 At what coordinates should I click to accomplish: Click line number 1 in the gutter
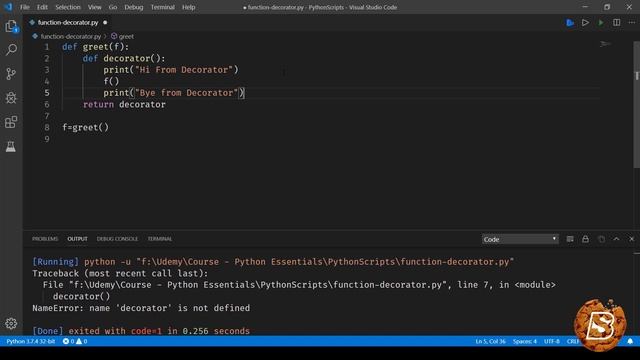tap(47, 47)
